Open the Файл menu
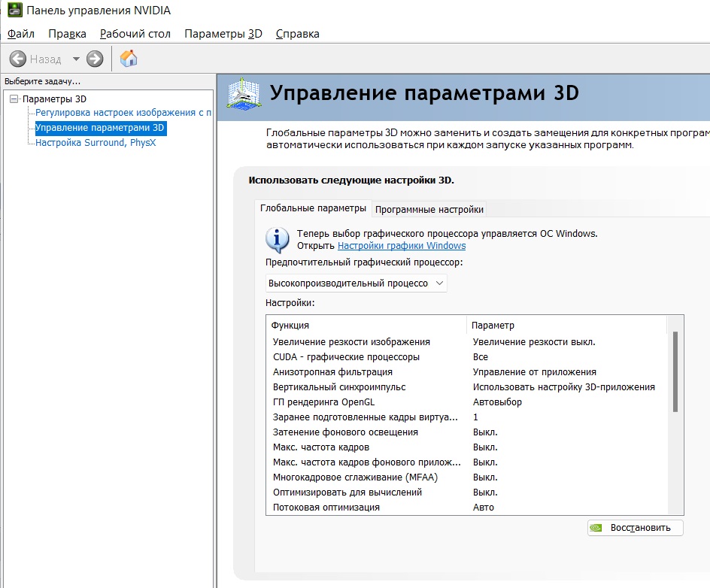This screenshot has width=710, height=588. coord(21,34)
